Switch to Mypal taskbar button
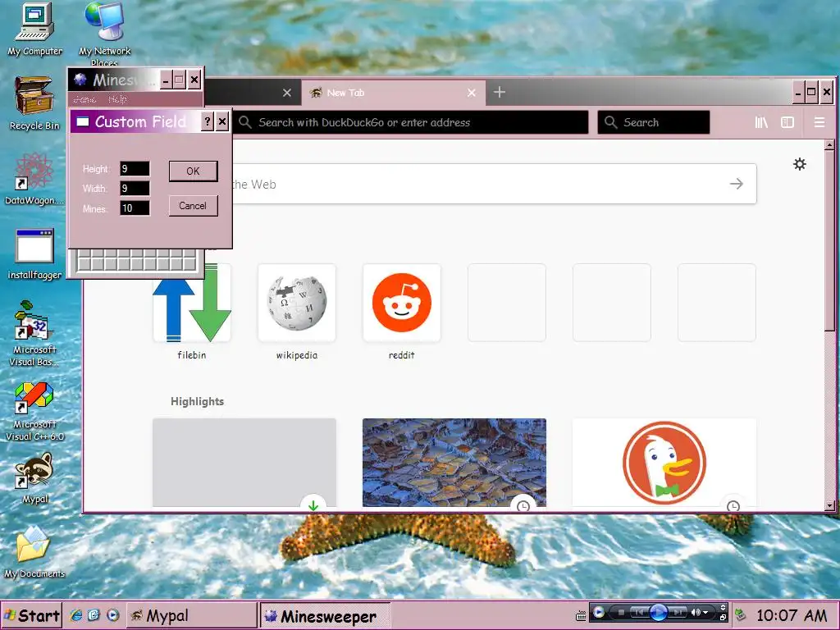Screen dimensions: 840x630 point(191,615)
